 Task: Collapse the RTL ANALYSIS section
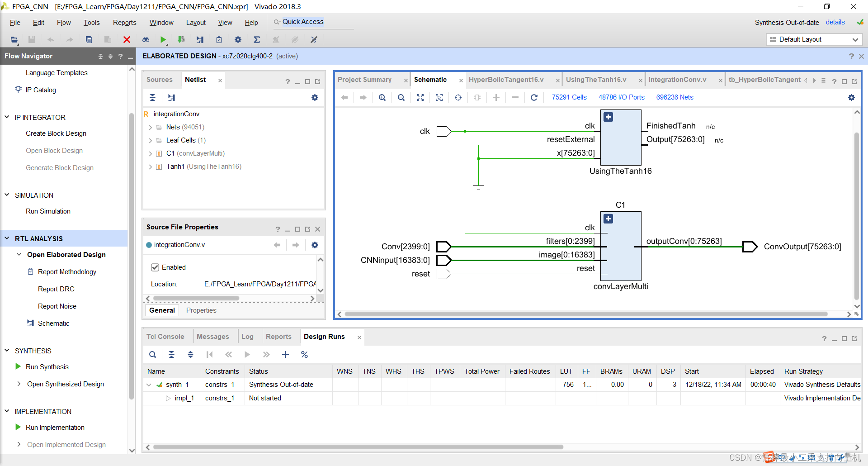7,238
